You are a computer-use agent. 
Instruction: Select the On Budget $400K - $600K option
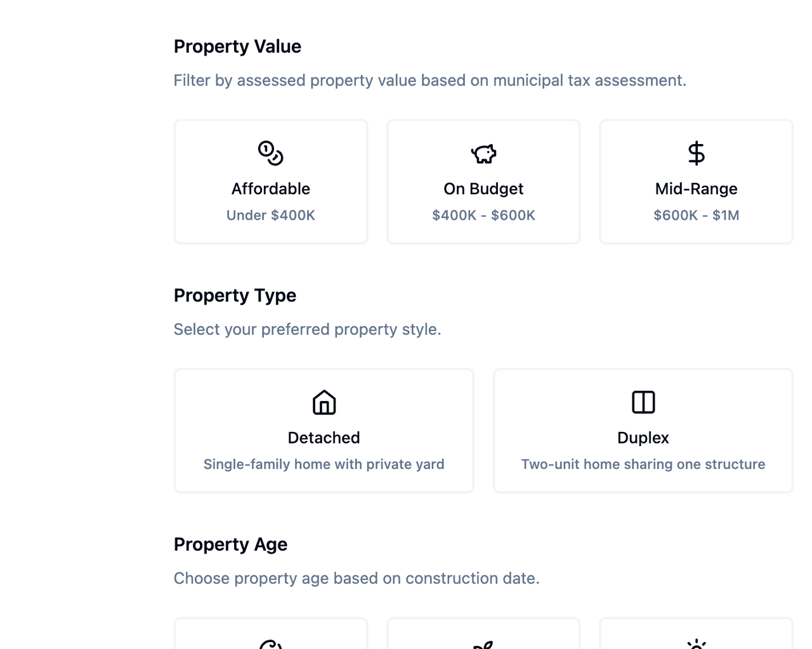tap(483, 181)
